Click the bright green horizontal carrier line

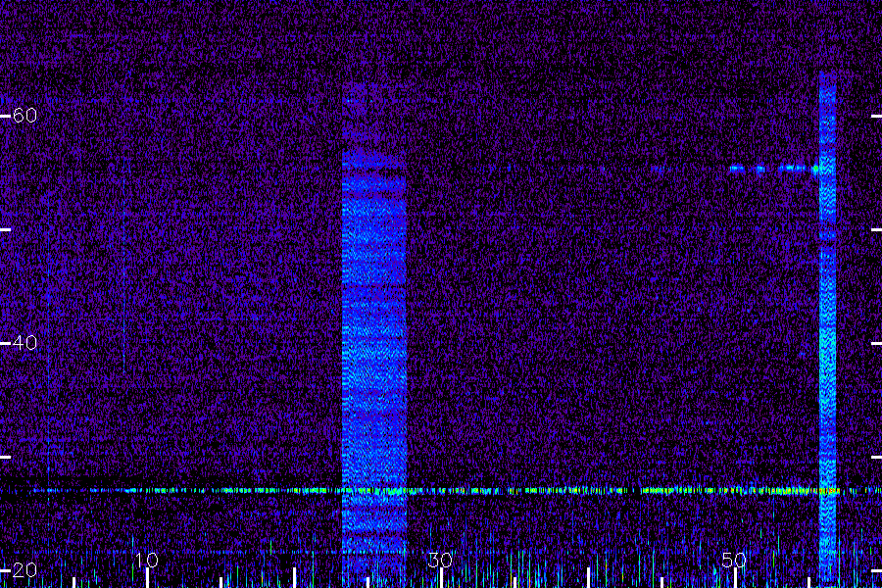click(x=439, y=491)
